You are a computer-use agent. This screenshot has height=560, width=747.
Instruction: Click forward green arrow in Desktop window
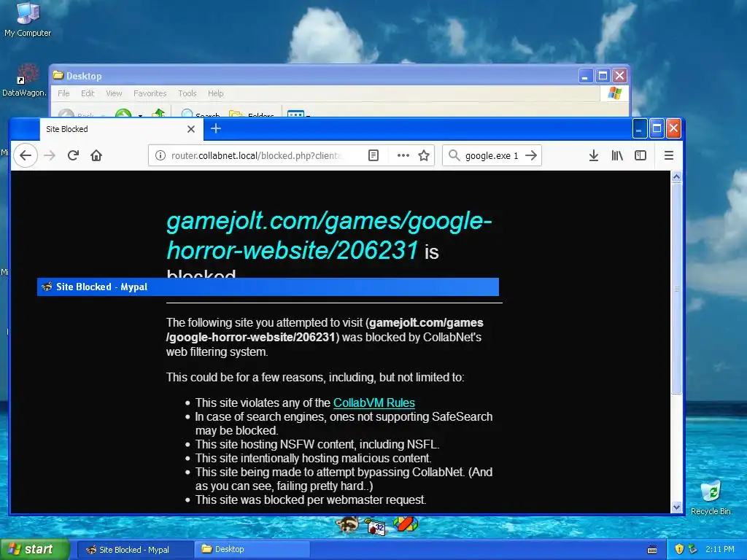(123, 114)
